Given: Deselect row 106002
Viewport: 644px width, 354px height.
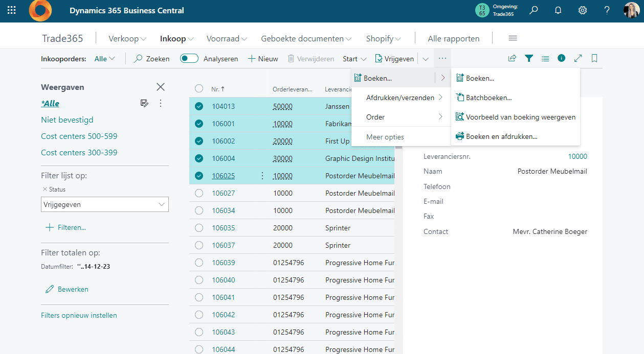Looking at the screenshot, I should (x=199, y=141).
